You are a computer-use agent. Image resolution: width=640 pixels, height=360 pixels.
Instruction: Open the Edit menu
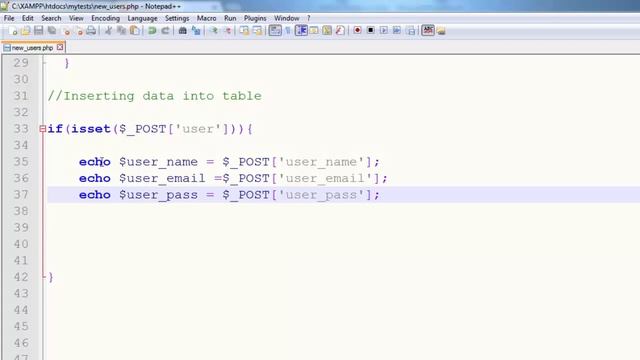[x=28, y=18]
